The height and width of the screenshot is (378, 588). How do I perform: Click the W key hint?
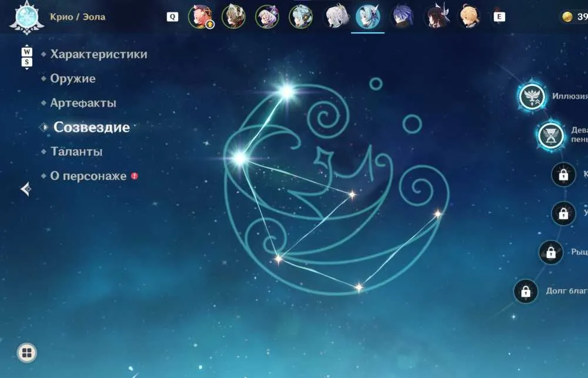click(26, 52)
